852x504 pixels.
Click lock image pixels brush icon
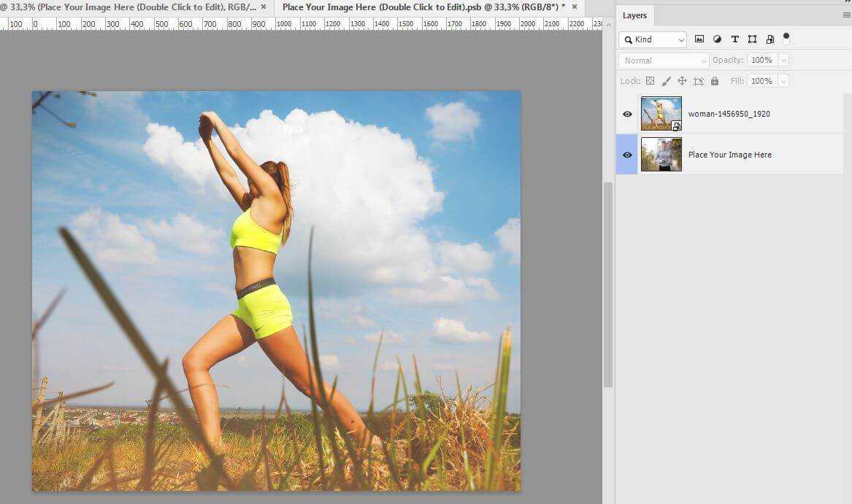coord(666,81)
